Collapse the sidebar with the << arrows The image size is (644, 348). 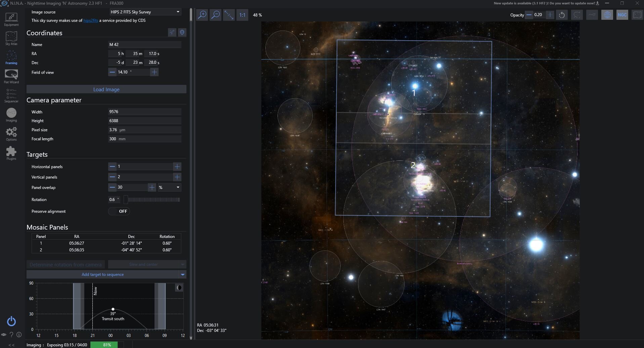[11, 345]
